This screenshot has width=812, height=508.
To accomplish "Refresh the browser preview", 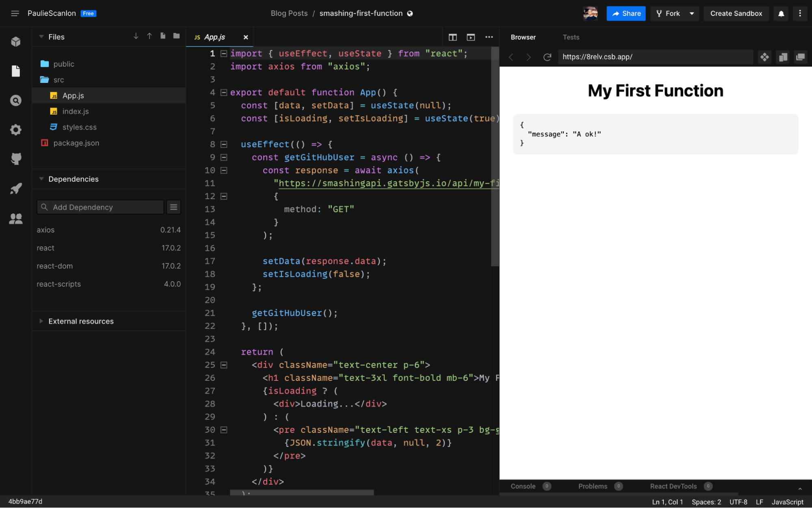I will coord(547,57).
